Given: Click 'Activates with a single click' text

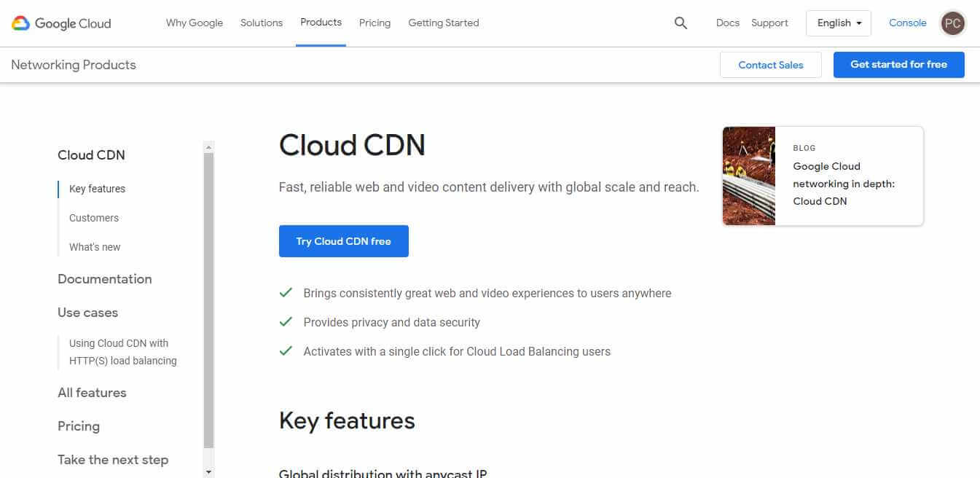Looking at the screenshot, I should (457, 351).
